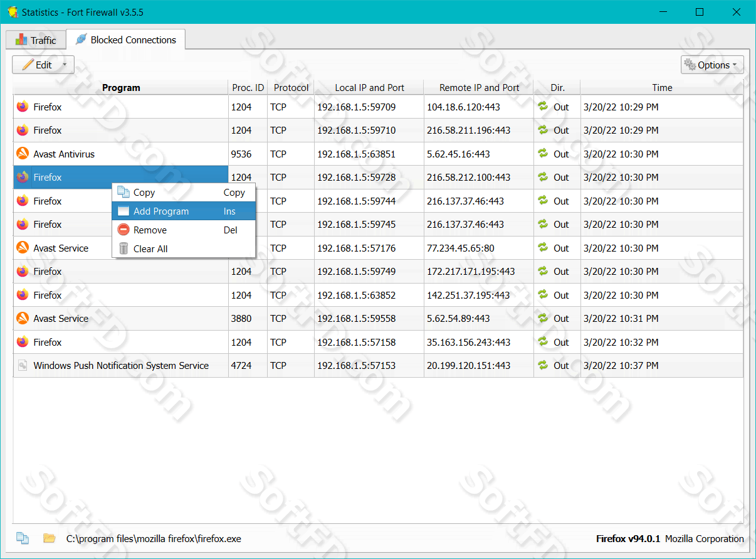
Task: Click direction arrows icon for 5.62.45.16 row
Action: tap(543, 154)
